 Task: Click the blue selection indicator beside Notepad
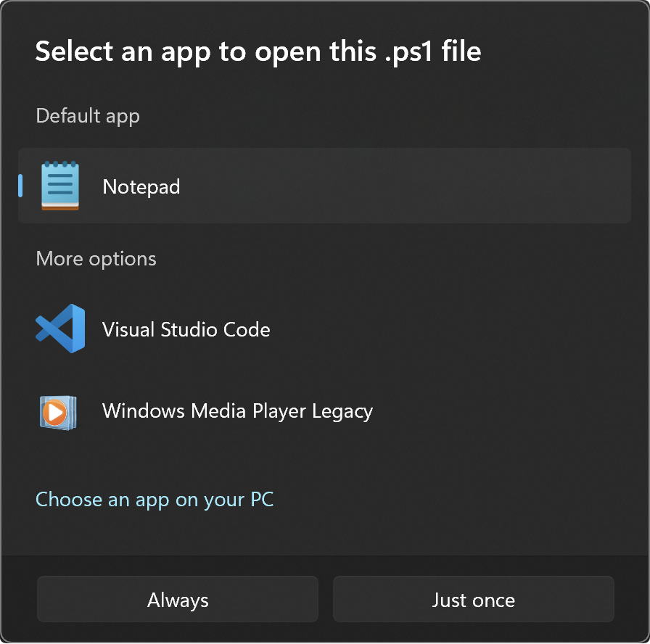[x=20, y=186]
